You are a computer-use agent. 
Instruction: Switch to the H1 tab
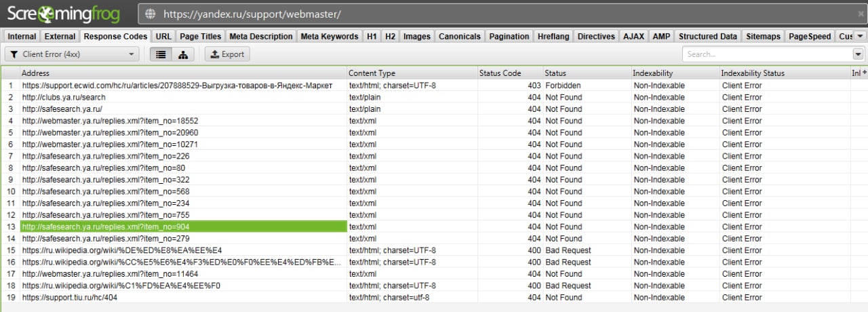(372, 37)
